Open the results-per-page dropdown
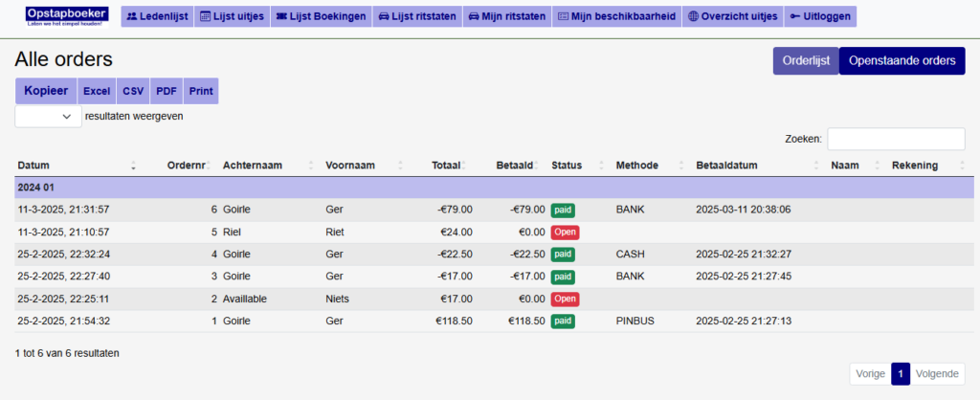 point(48,116)
